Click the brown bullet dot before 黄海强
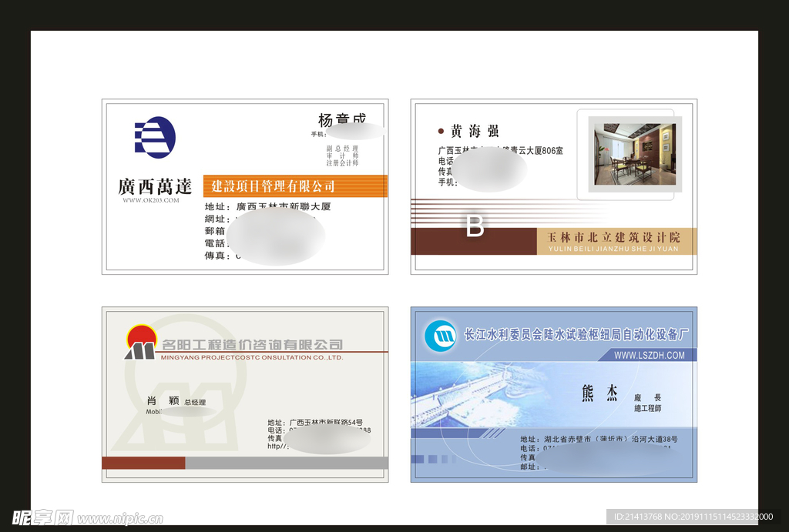 441,132
